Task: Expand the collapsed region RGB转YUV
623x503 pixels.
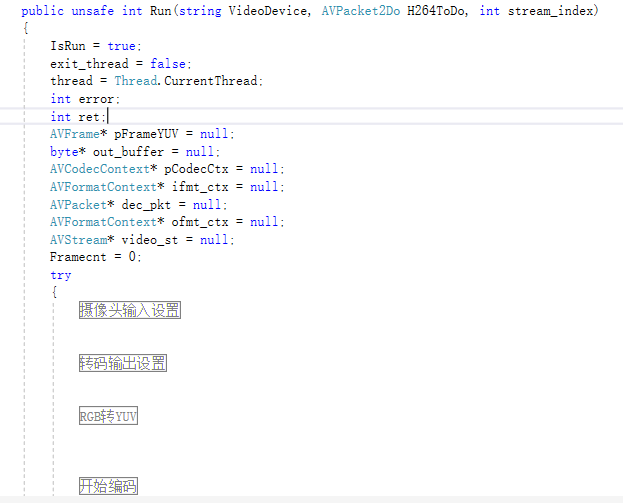Action: point(108,416)
